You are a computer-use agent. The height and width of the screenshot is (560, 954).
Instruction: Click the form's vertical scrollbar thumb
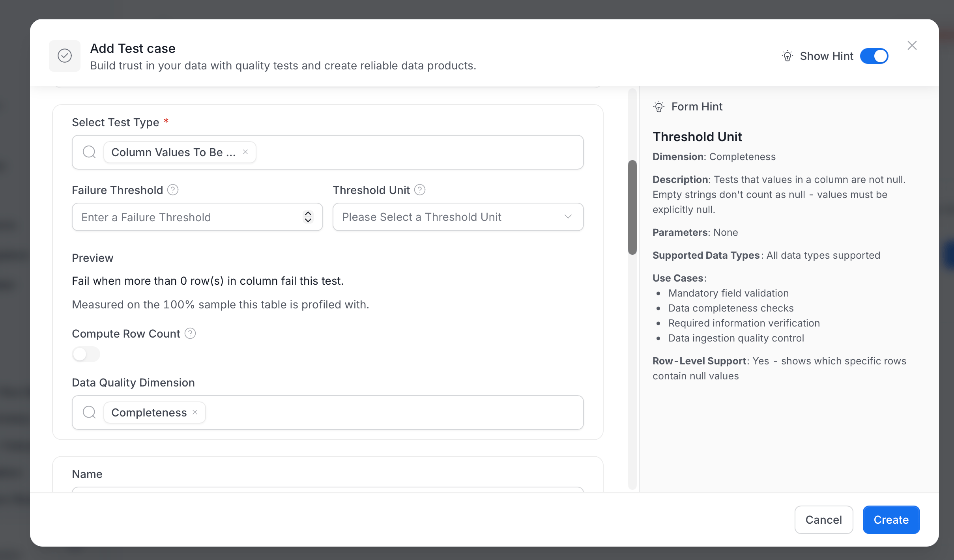[x=632, y=207]
